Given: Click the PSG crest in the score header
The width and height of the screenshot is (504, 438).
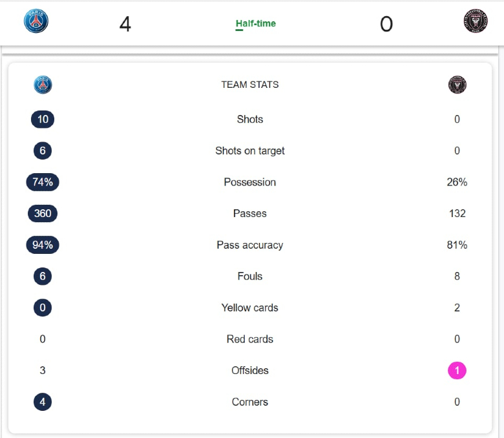Looking at the screenshot, I should 36,21.
